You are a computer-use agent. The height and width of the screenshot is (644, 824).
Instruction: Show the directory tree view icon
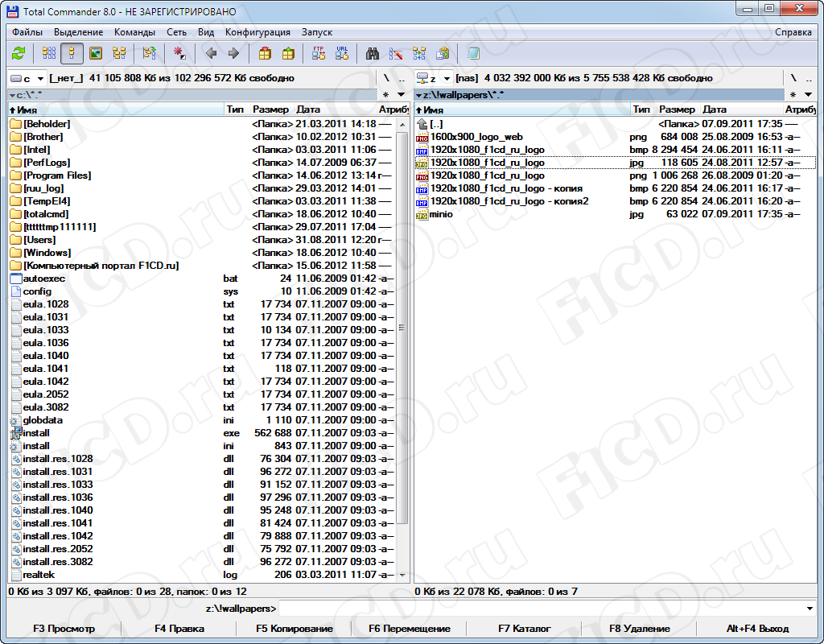coord(119,53)
